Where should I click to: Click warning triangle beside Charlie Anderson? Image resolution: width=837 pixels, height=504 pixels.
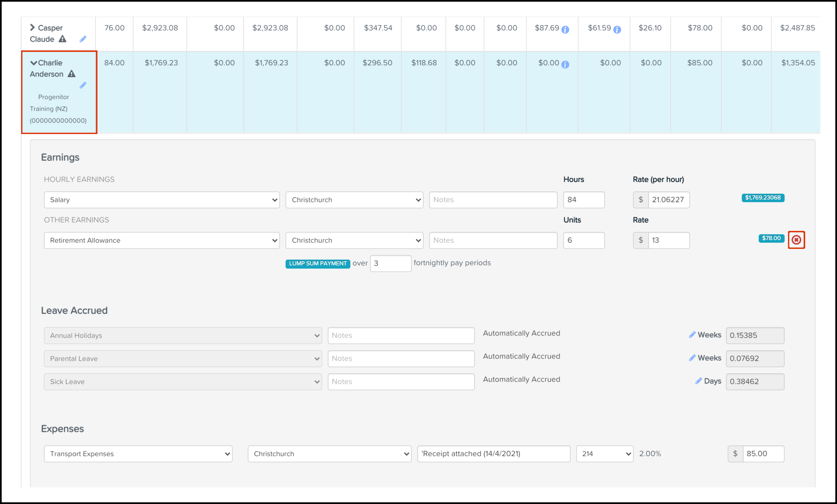pos(71,74)
